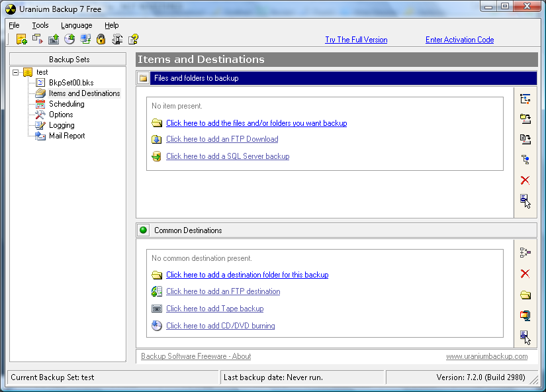
Task: Click link to add CD/DVD burning
Action: click(x=220, y=325)
